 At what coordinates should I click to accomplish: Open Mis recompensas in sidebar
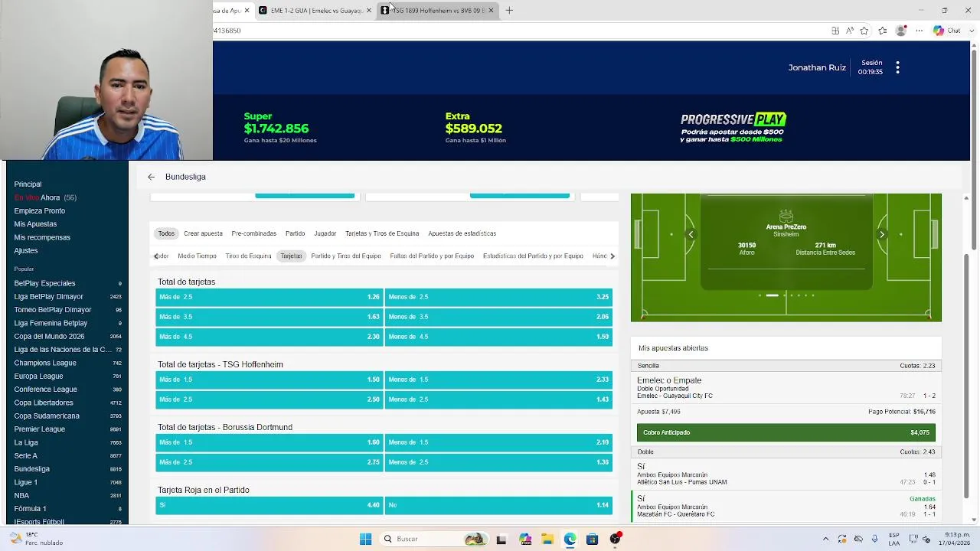tap(42, 237)
